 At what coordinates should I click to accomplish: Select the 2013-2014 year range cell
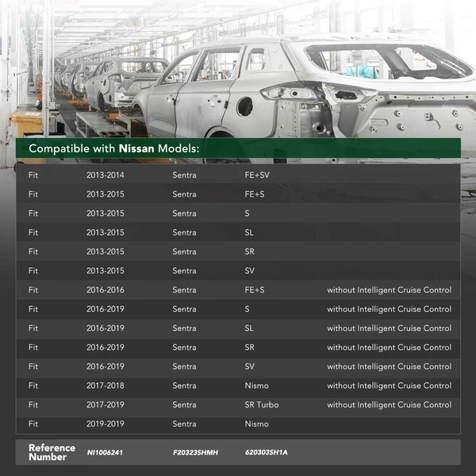click(x=106, y=175)
